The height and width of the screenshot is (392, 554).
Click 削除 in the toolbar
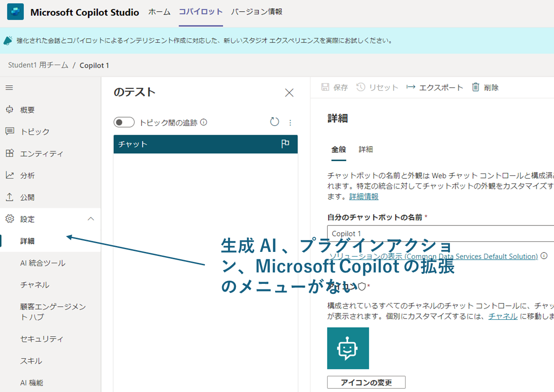click(x=485, y=87)
